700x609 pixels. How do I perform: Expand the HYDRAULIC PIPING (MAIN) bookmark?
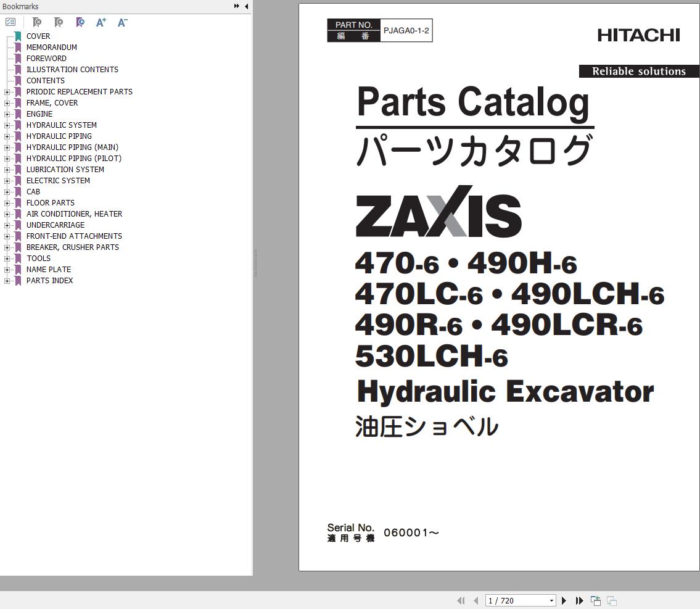pos(7,147)
